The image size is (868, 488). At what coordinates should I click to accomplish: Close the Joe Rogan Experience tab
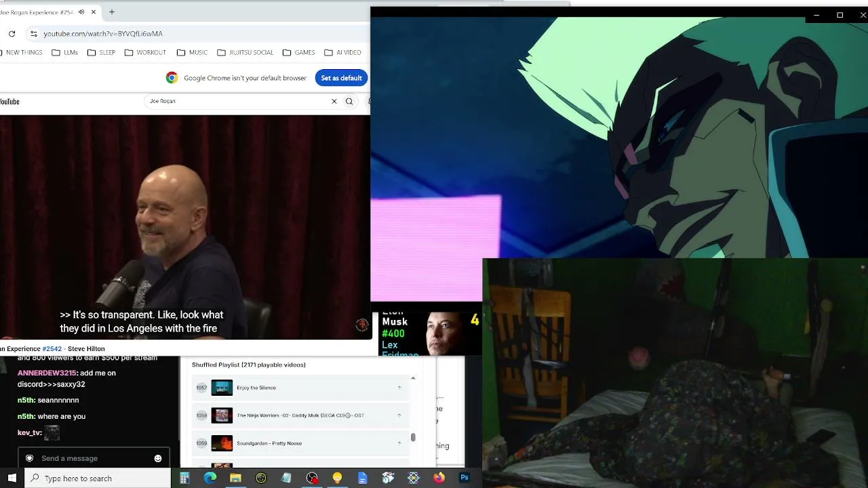click(94, 12)
